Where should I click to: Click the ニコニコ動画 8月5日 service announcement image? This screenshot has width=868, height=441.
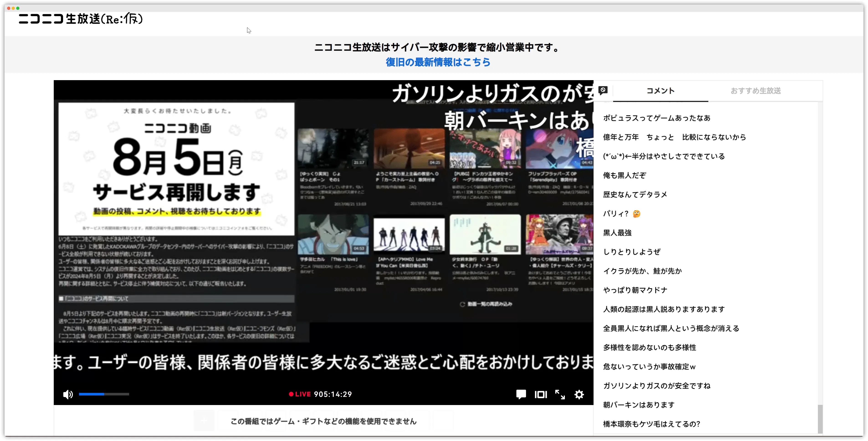(176, 169)
